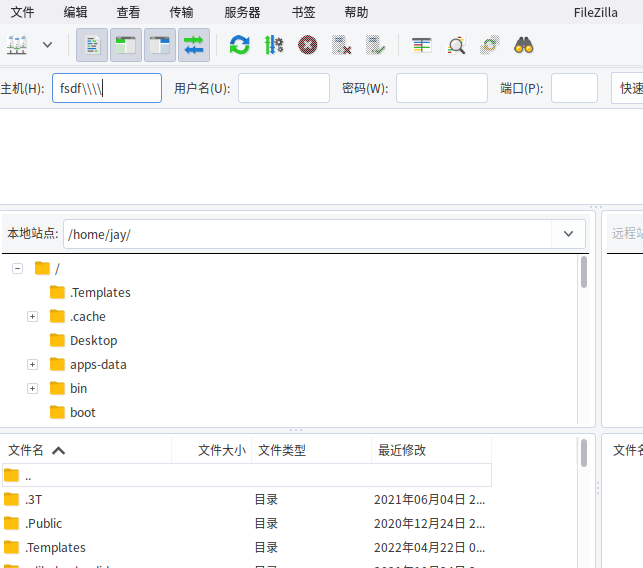Open the 查看 menu
This screenshot has width=643, height=568.
coord(128,12)
